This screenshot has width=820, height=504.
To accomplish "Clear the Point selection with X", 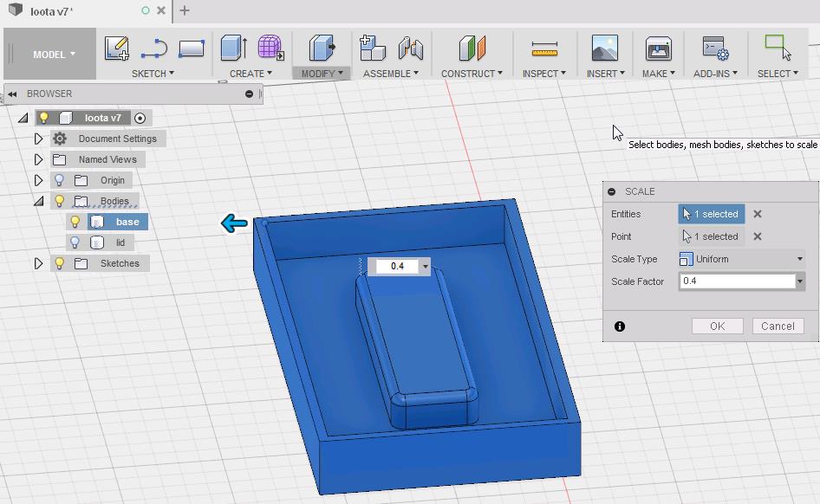I will pos(758,236).
